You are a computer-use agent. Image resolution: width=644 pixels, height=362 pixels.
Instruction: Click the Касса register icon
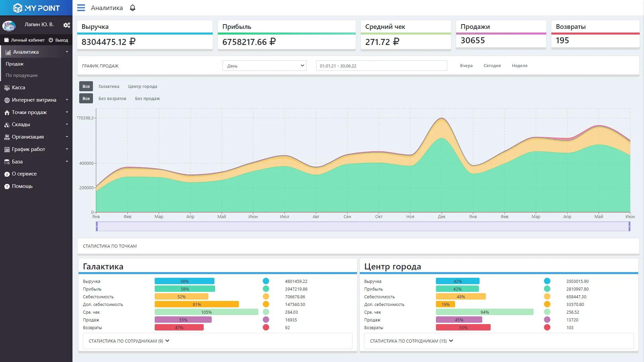coord(7,88)
